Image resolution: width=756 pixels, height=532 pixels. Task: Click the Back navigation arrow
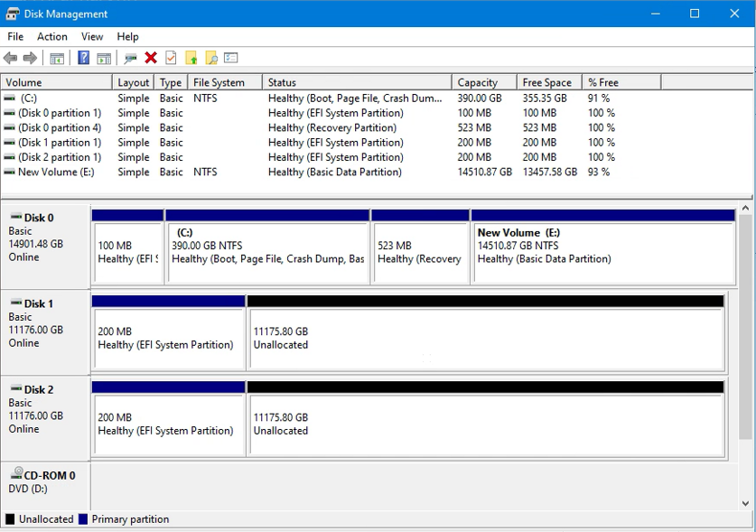tap(11, 57)
